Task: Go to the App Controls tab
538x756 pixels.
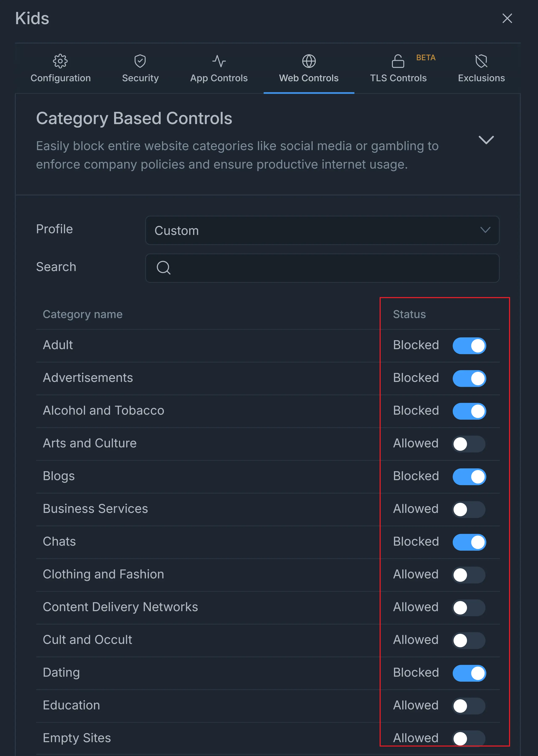Action: 219,68
